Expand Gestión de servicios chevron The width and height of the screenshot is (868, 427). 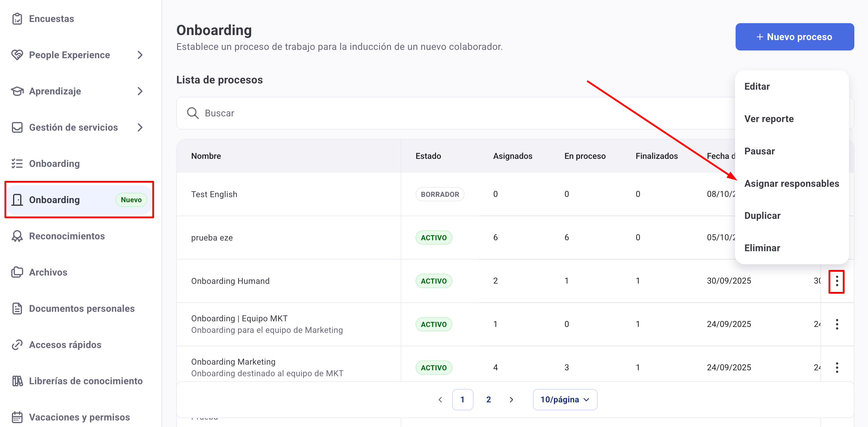[140, 127]
